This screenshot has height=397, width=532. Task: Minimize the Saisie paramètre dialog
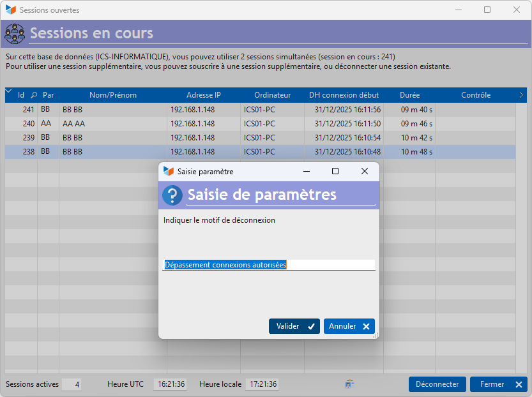(307, 171)
